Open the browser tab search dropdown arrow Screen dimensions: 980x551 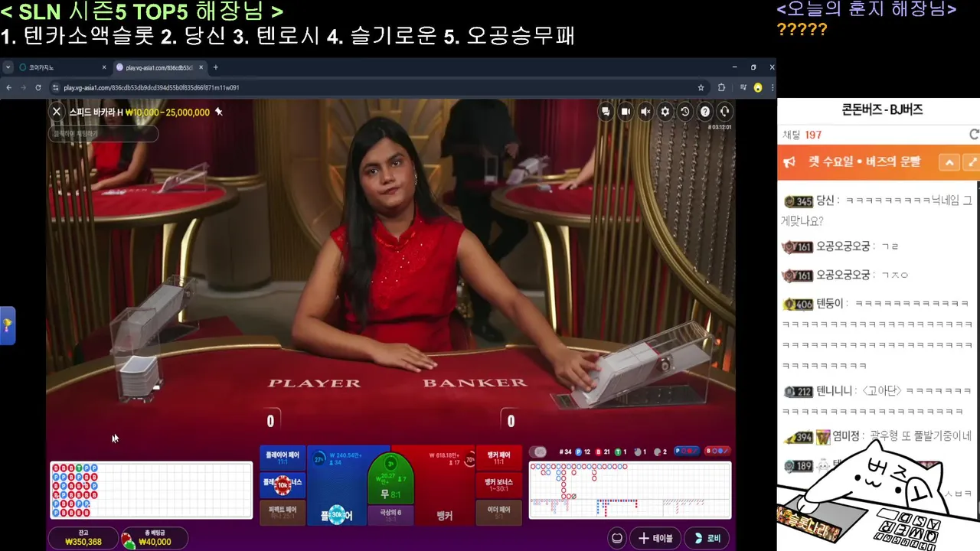8,67
